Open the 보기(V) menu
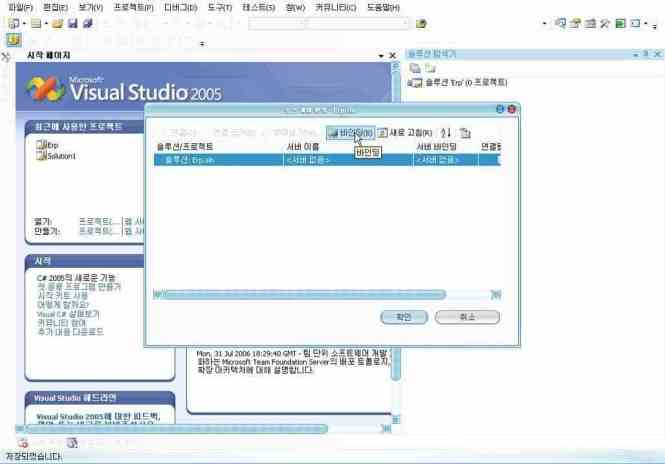This screenshot has height=464, width=665. 90,8
